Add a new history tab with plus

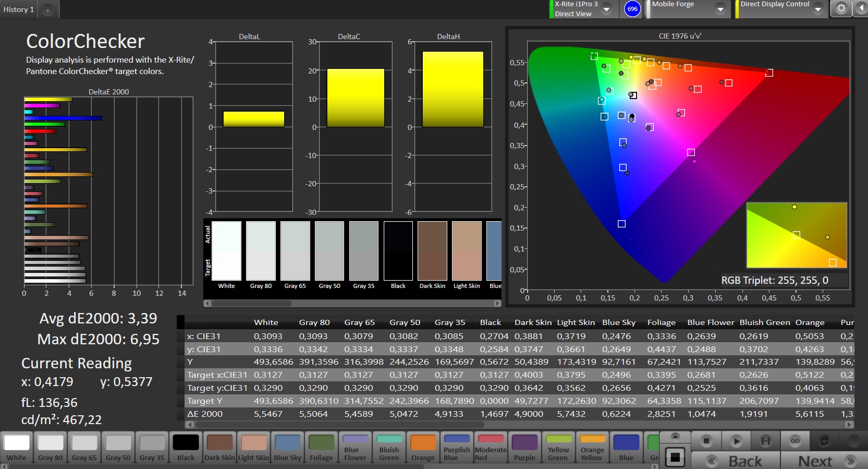coord(47,10)
